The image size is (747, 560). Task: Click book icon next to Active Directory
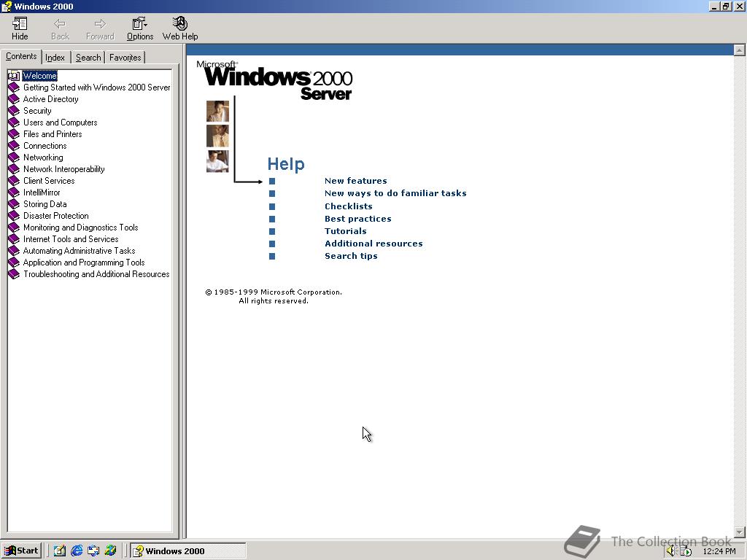(x=14, y=99)
